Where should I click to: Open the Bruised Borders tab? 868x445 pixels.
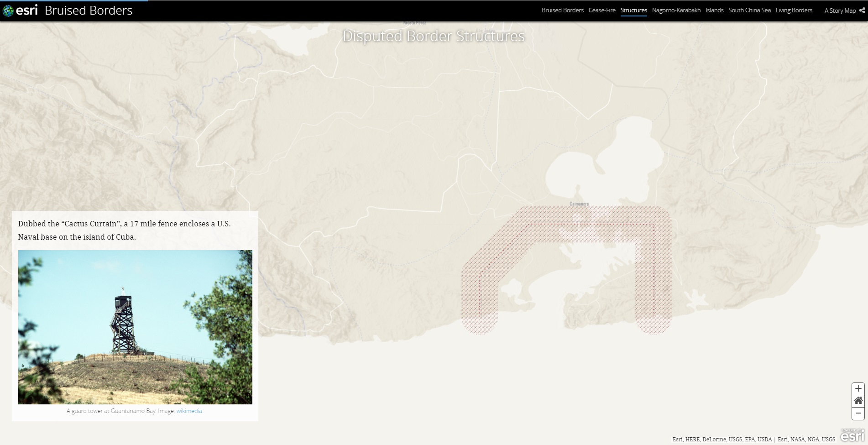[x=562, y=10]
